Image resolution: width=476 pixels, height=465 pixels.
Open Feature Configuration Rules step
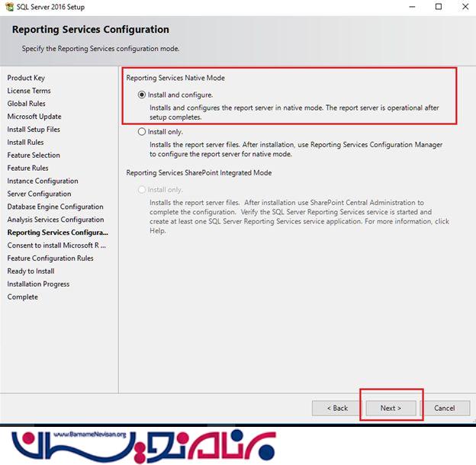(50, 258)
